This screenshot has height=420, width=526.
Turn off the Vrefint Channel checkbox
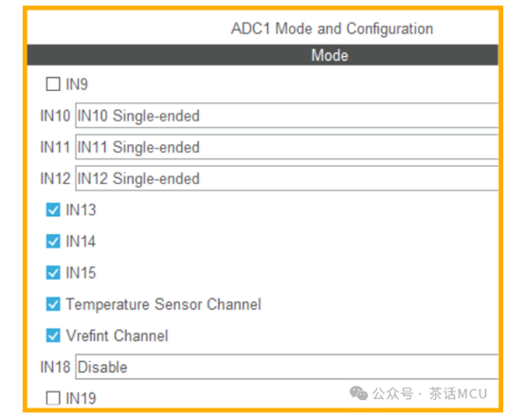53,336
